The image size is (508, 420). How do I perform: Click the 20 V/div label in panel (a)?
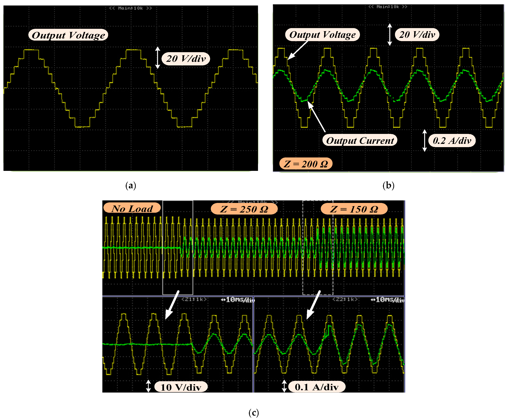coord(186,59)
